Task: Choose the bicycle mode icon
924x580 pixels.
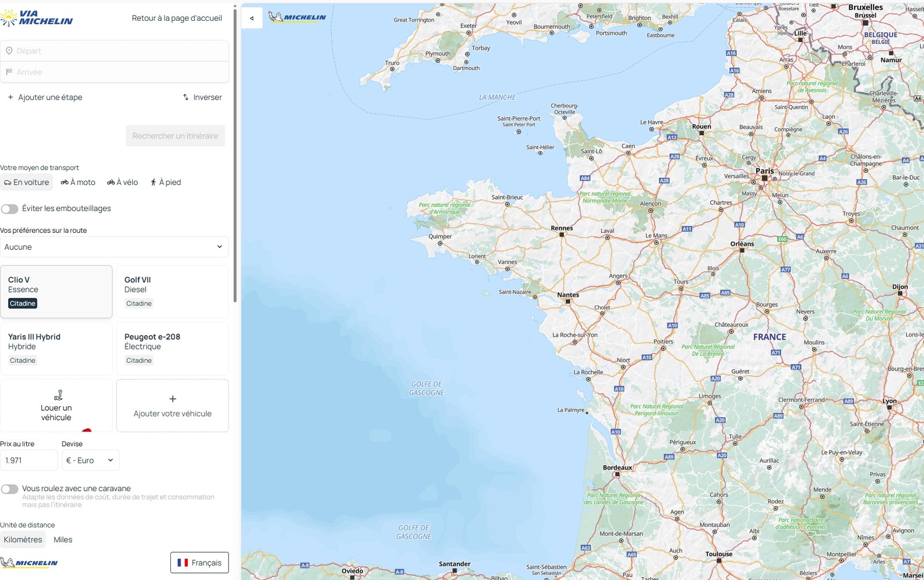Action: pos(110,182)
